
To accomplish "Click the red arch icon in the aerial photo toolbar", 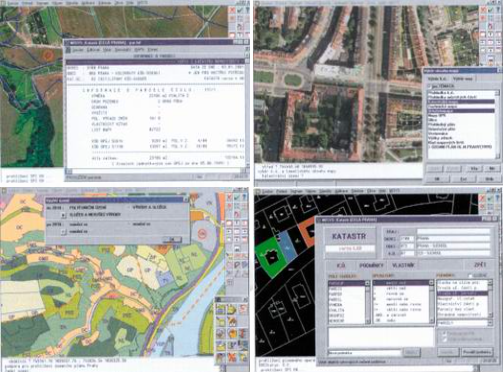I will [491, 26].
